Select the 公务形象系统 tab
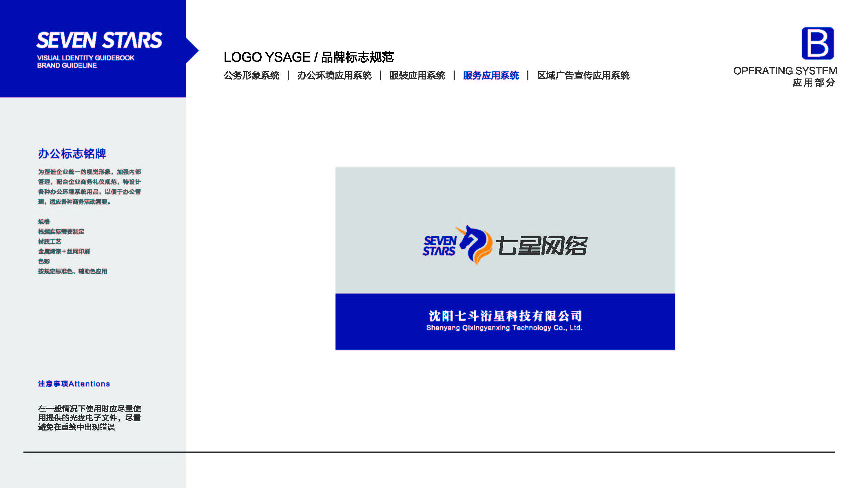 coord(251,75)
